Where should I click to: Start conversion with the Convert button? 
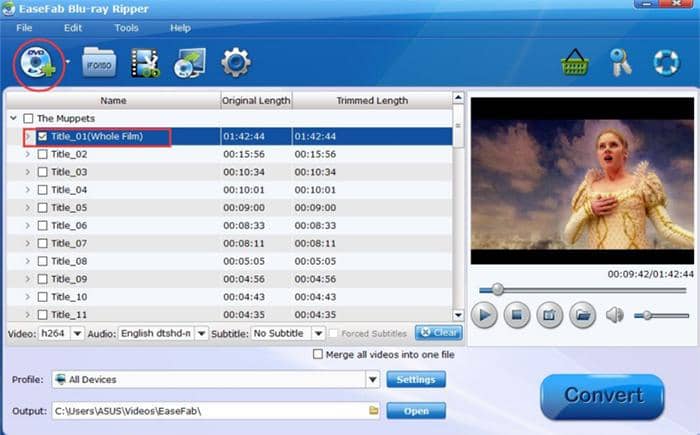(x=603, y=396)
